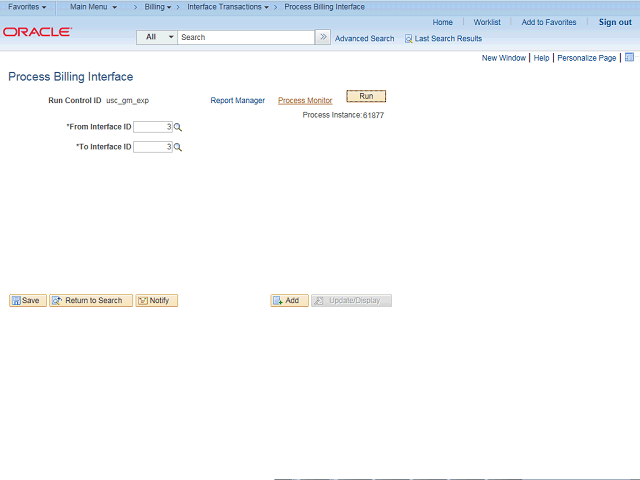Click the Process Billing Interface page heading

pyautogui.click(x=71, y=77)
